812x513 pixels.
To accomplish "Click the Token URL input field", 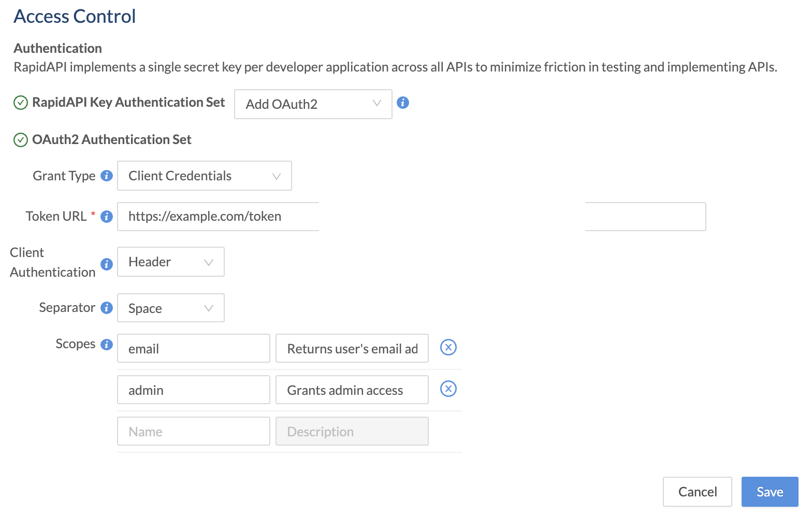I will point(412,217).
